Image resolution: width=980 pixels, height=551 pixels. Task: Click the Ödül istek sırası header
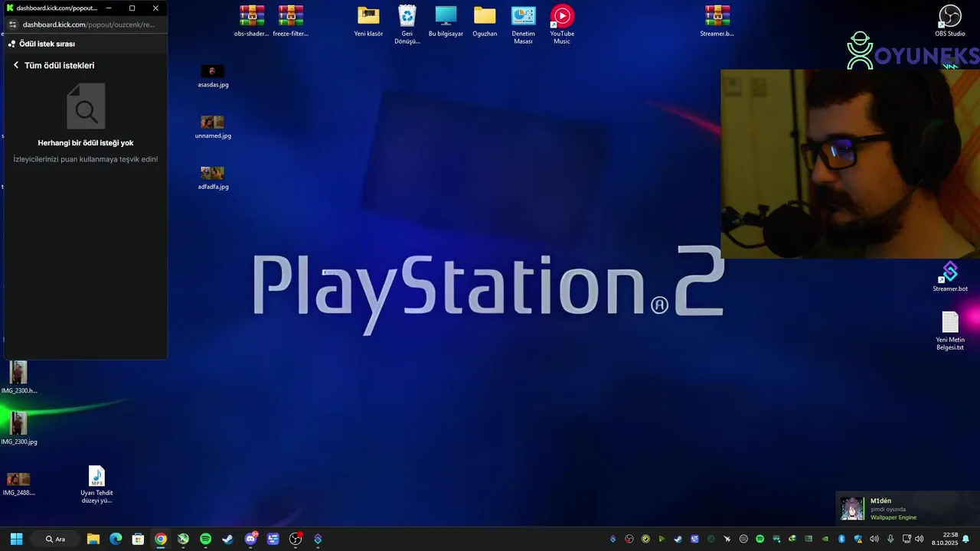47,44
